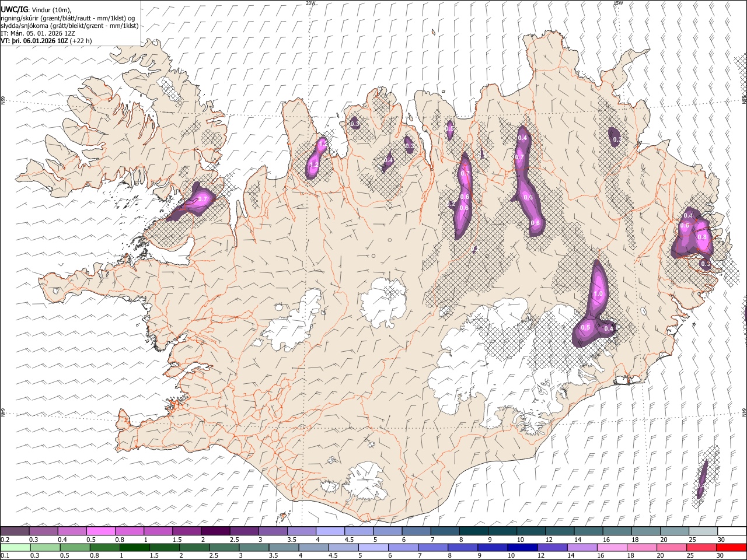
Task: Pick bottom-row swatch between 4 and 4.5
Action: click(x=314, y=548)
